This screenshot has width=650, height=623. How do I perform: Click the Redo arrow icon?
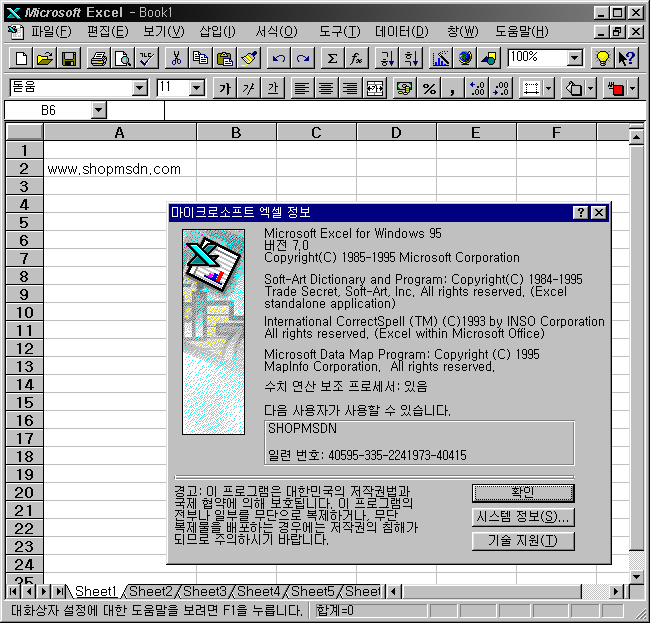[x=303, y=58]
